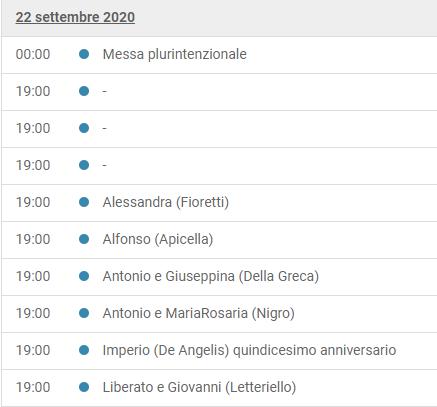Click blue dot next to Alfonso (Apicella)
This screenshot has width=437, height=407.
coord(84,239)
